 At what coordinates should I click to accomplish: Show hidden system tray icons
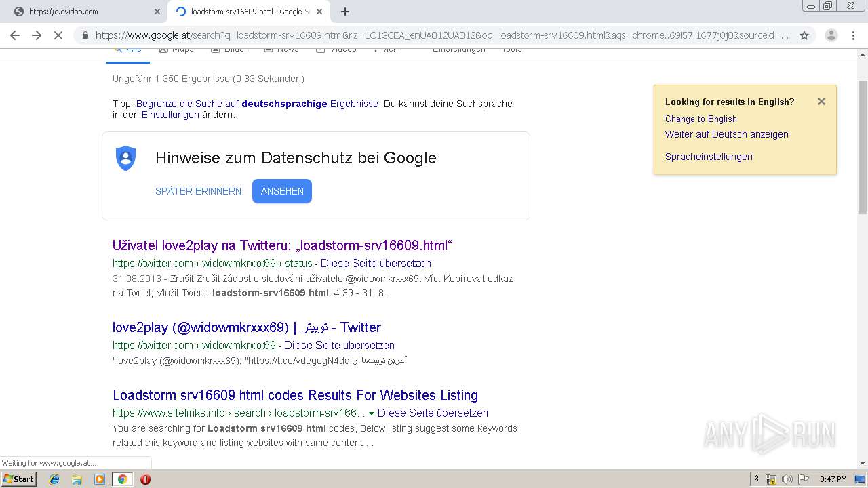pyautogui.click(x=756, y=479)
